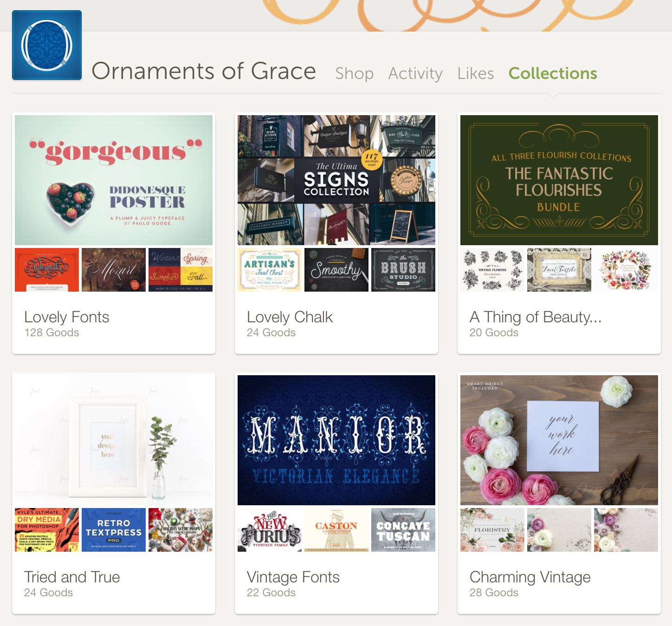Open the Lovely Chalk collection link

[290, 317]
